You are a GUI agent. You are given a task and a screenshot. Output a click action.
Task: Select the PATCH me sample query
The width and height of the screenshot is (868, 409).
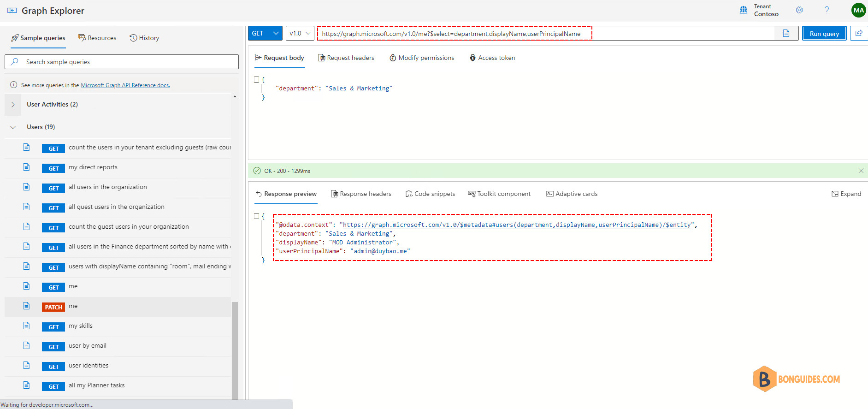(118, 307)
